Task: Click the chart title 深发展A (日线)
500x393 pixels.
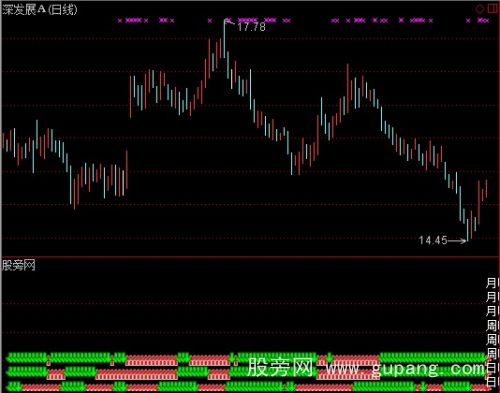Action: pos(40,10)
